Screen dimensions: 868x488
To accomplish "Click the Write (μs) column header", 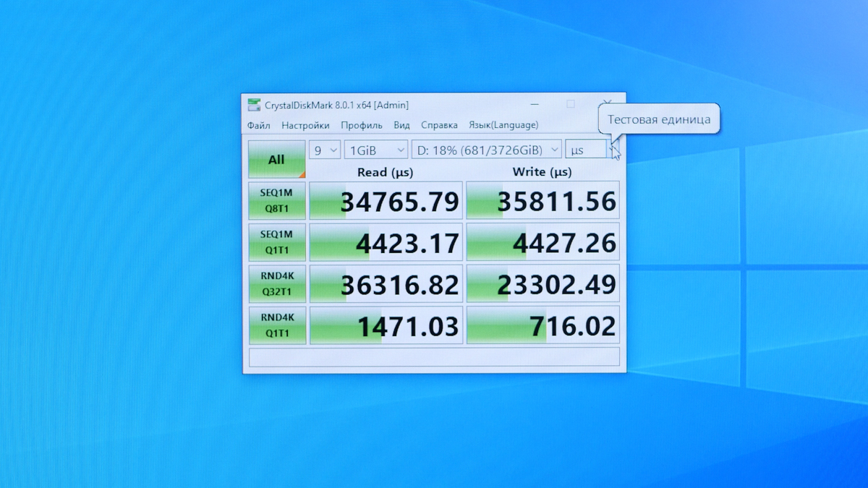I will [x=542, y=172].
